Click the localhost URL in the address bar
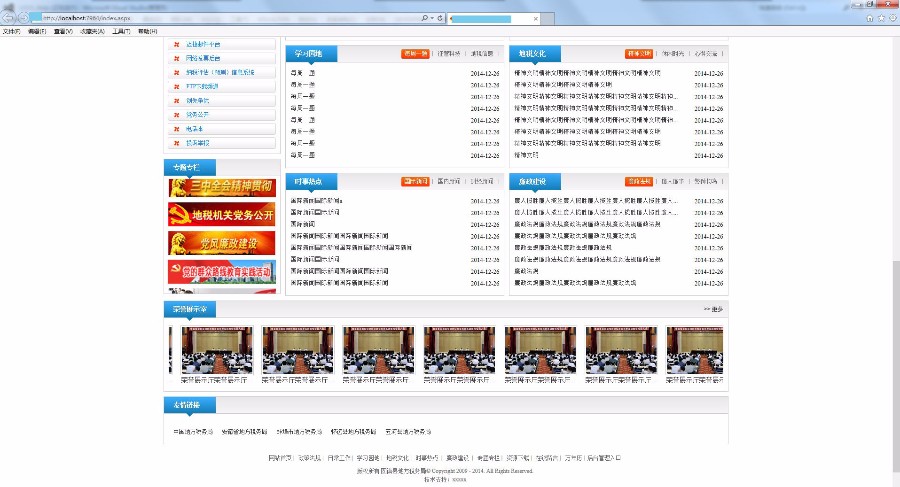Viewport: 900px width, 487px height. tap(87, 18)
